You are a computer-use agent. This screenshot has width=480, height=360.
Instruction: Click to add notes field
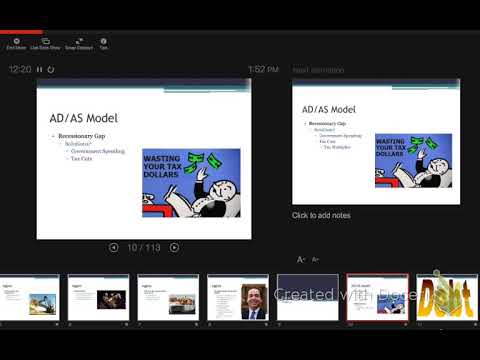pyautogui.click(x=321, y=215)
